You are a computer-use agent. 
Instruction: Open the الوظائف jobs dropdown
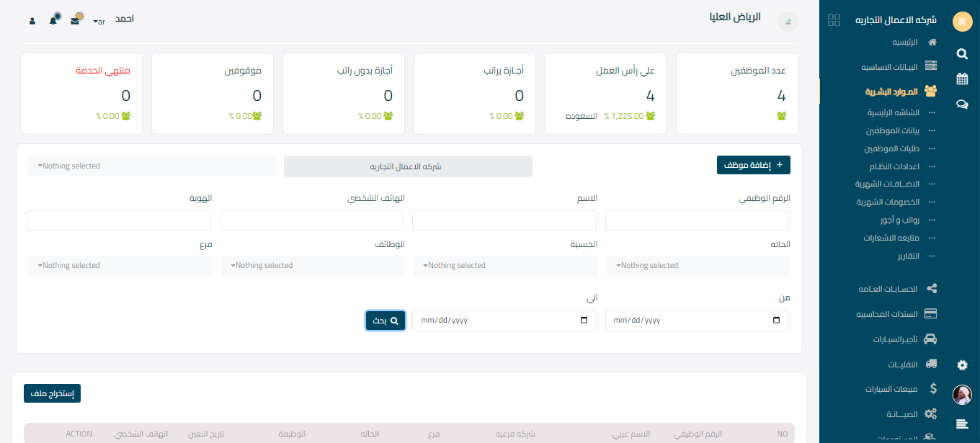(313, 266)
